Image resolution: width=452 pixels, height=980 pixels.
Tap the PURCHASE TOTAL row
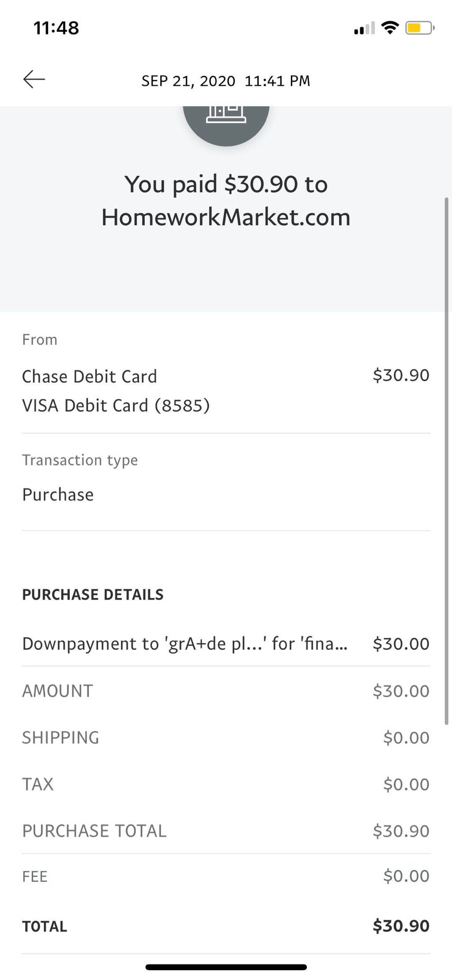(x=226, y=831)
